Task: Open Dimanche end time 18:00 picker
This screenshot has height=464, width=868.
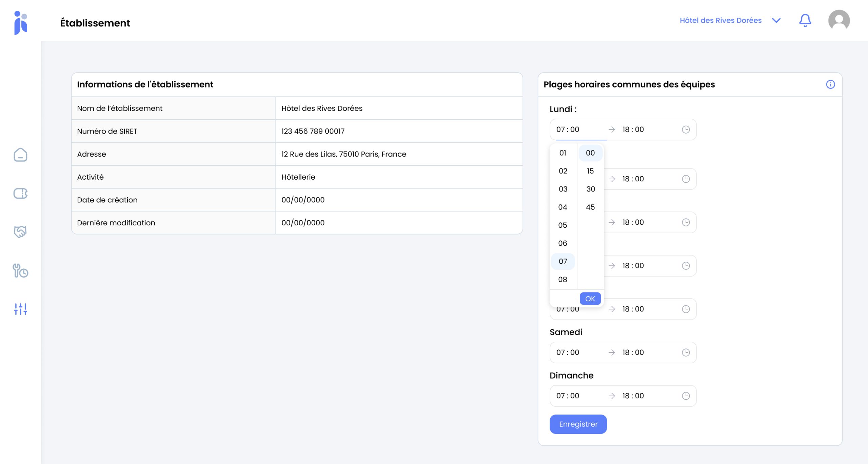Action: (x=633, y=396)
